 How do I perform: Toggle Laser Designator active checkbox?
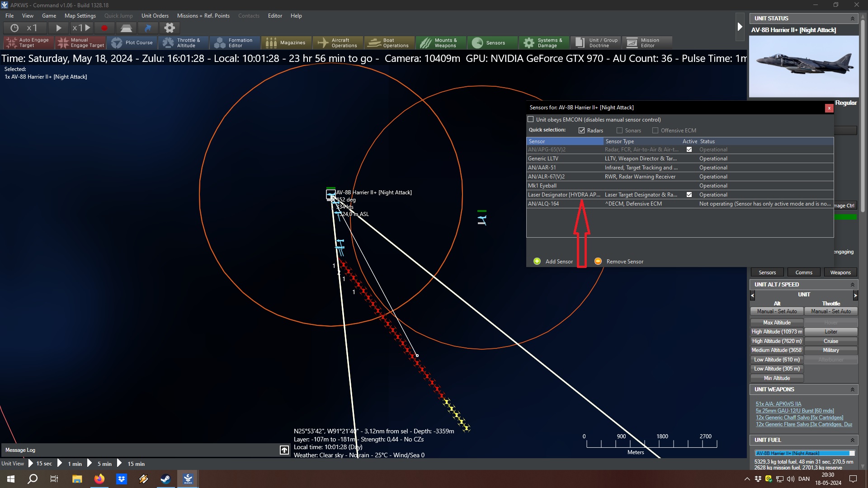click(x=689, y=195)
